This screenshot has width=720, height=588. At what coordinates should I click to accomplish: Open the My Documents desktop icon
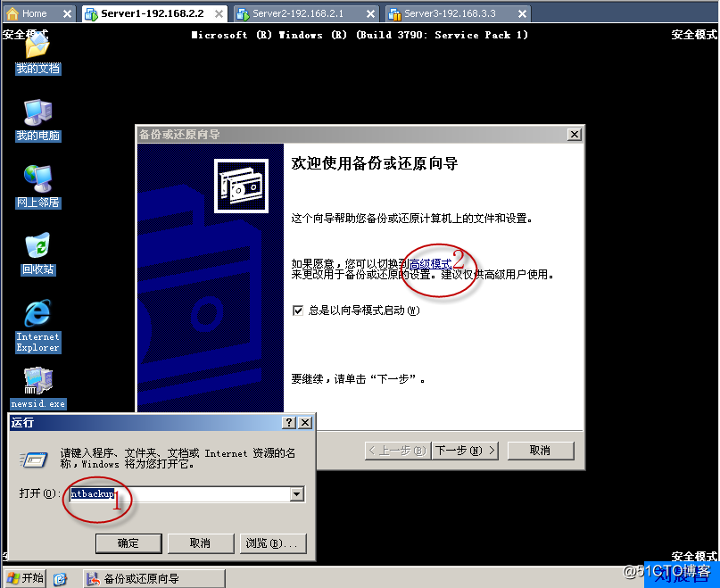pyautogui.click(x=37, y=54)
